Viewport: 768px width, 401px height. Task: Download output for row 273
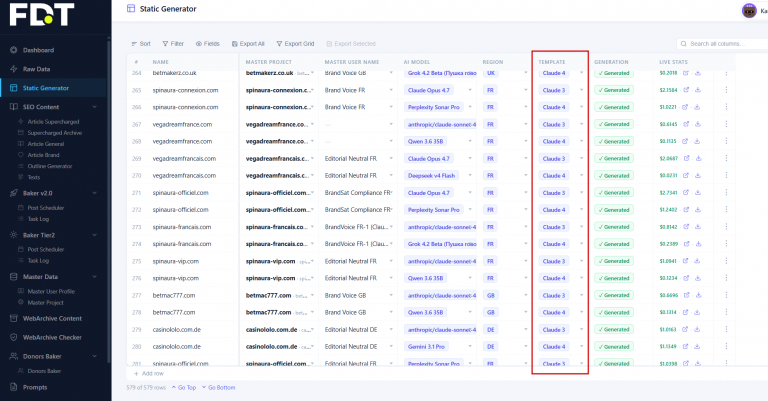(698, 227)
